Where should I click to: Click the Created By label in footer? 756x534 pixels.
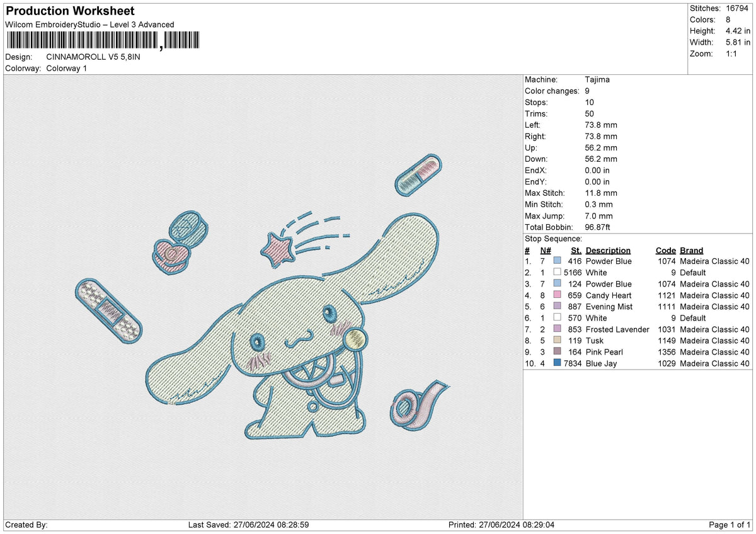coord(26,525)
